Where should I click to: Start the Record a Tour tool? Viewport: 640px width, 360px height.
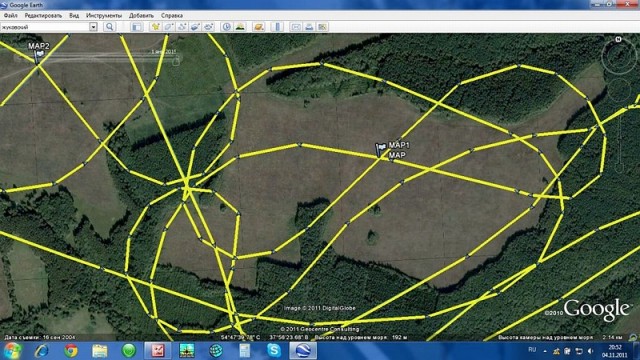point(209,27)
